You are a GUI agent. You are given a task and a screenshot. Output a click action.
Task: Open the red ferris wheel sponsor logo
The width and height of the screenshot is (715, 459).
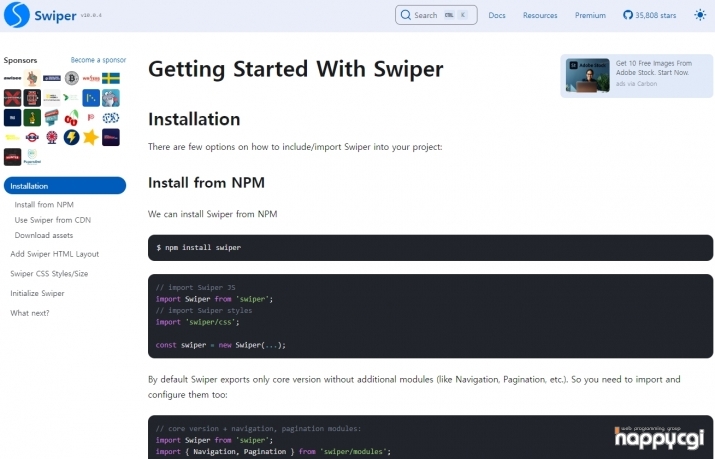pos(52,137)
